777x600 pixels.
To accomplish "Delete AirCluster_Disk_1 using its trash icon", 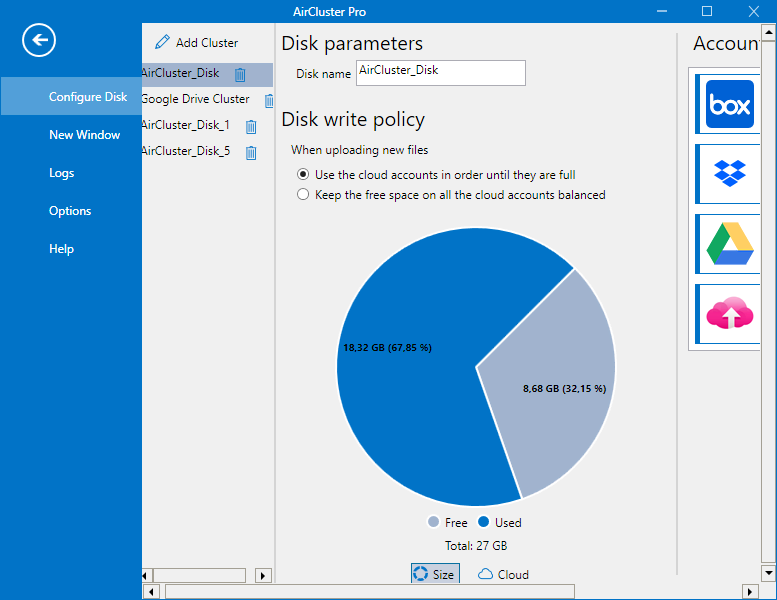I will (x=251, y=126).
